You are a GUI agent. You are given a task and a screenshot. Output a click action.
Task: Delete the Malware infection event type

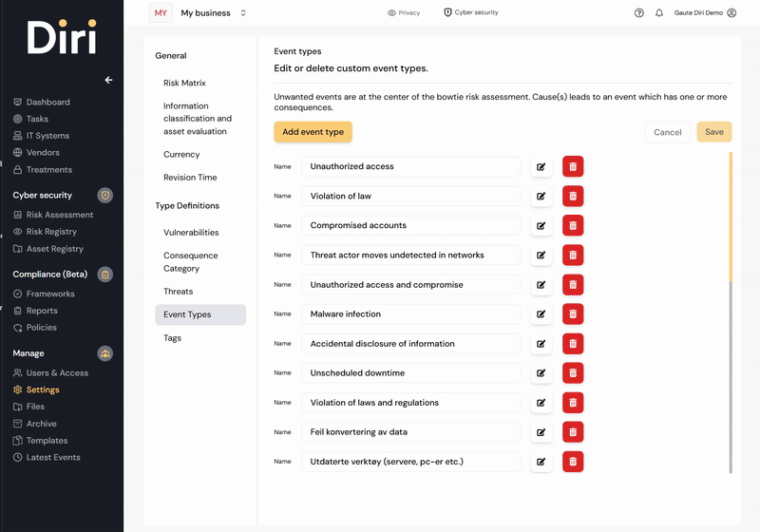(x=573, y=313)
